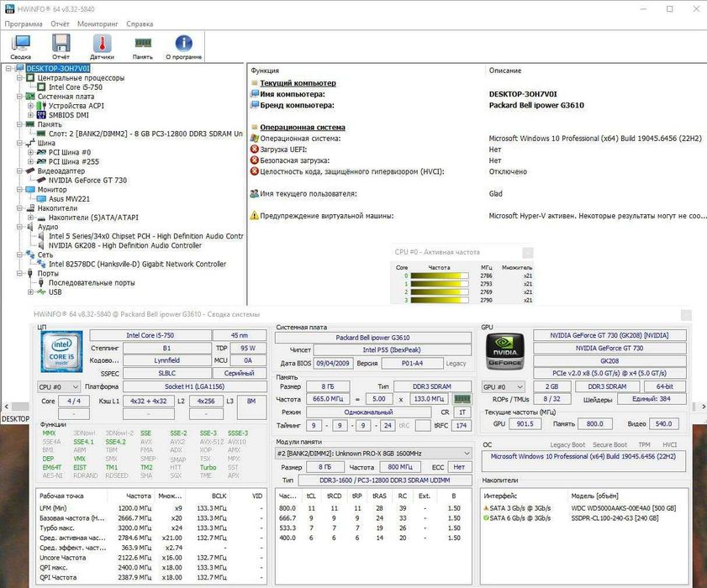Viewport: 707px width, 588px height.
Task: Click the UEFI boot red cross icon
Action: pos(255,150)
